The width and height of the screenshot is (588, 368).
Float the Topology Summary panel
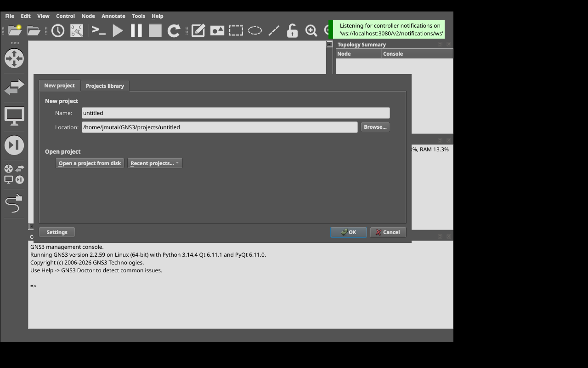tap(440, 44)
